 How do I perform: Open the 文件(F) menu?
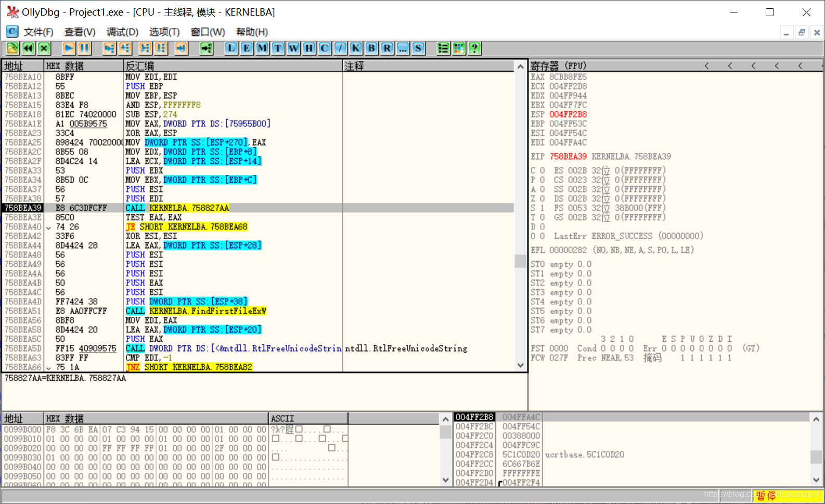click(38, 32)
